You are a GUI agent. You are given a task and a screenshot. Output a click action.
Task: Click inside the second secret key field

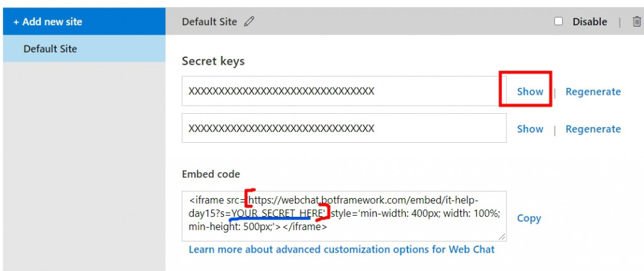(x=344, y=128)
